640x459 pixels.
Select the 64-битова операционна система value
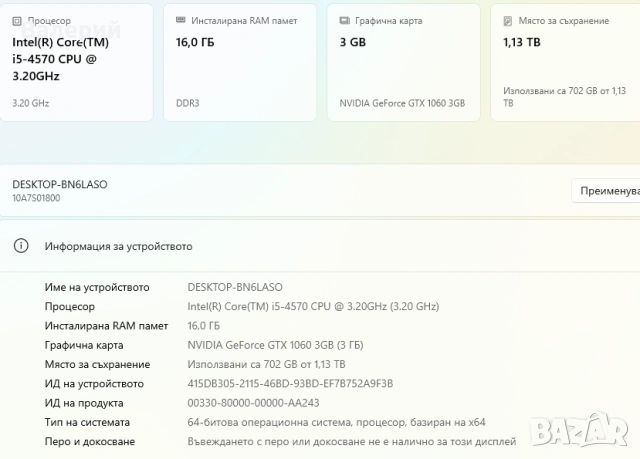[336, 422]
